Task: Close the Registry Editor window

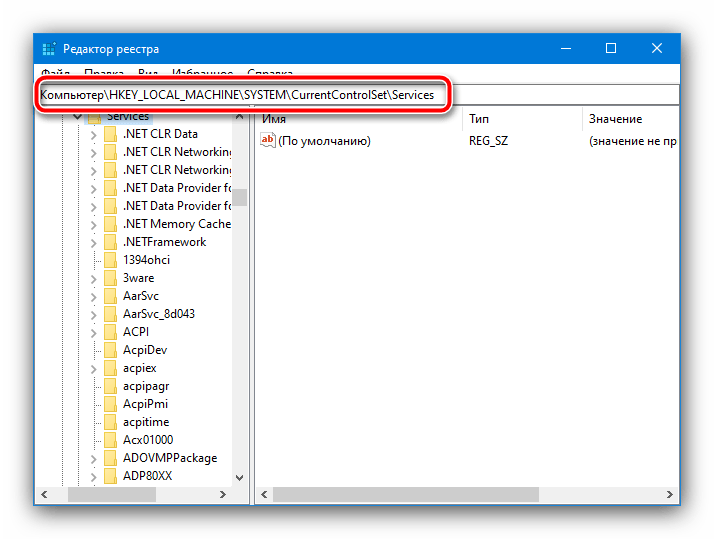Action: 657,48
